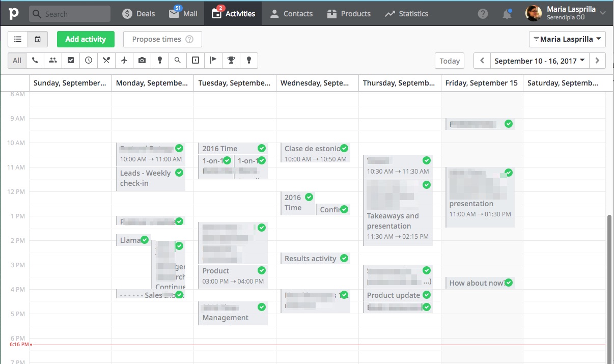Viewport: 614px width, 364px height.
Task: Filter activities by meeting type
Action: coord(53,61)
